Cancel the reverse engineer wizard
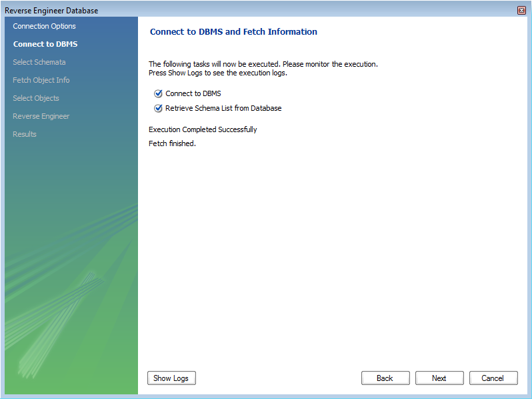Image resolution: width=532 pixels, height=399 pixels. click(493, 378)
